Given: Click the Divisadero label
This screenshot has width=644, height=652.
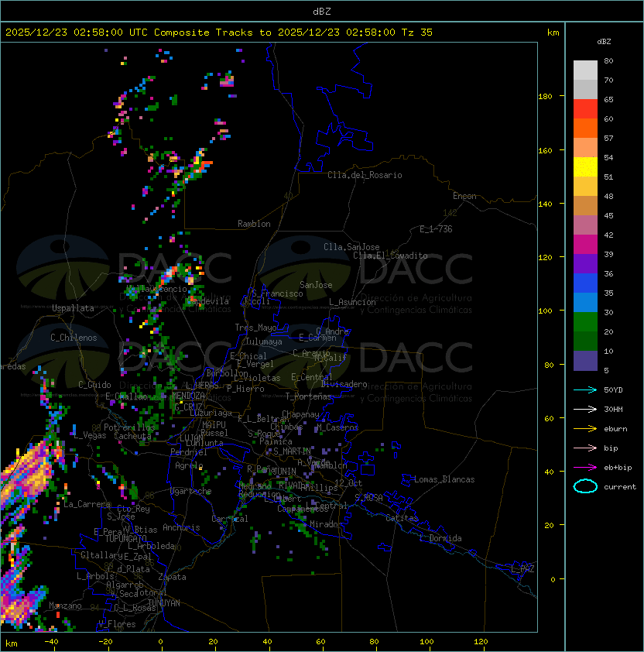Looking at the screenshot, I should [344, 384].
